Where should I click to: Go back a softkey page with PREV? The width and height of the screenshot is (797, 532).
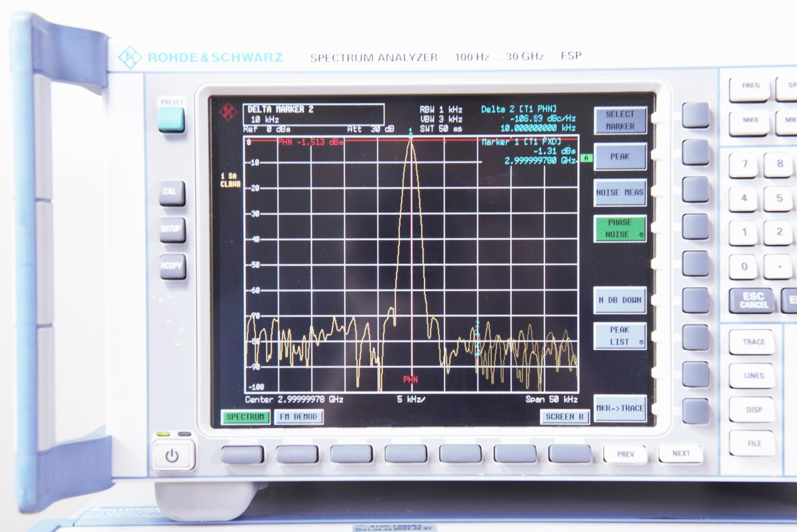click(x=626, y=453)
